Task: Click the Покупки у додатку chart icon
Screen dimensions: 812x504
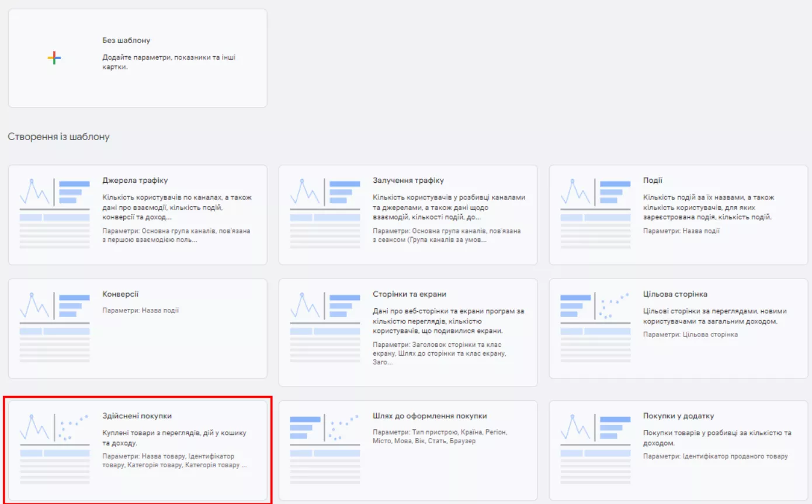Action: [595, 449]
